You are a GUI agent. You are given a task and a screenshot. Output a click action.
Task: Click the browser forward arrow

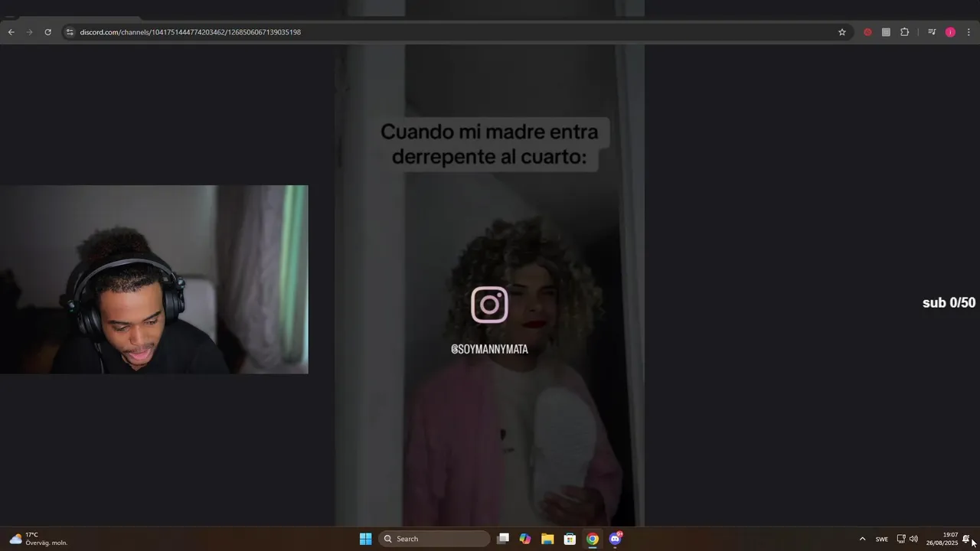pyautogui.click(x=29, y=32)
